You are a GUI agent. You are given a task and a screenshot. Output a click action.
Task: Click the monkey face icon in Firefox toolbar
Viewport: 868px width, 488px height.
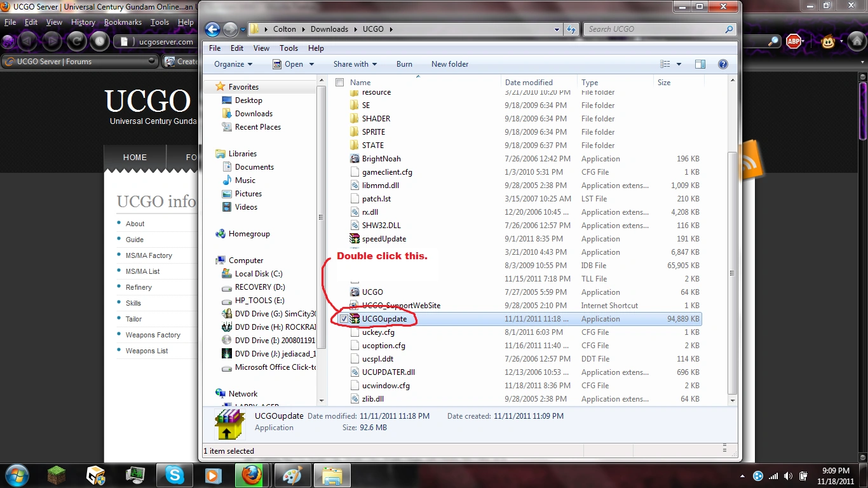pos(828,42)
